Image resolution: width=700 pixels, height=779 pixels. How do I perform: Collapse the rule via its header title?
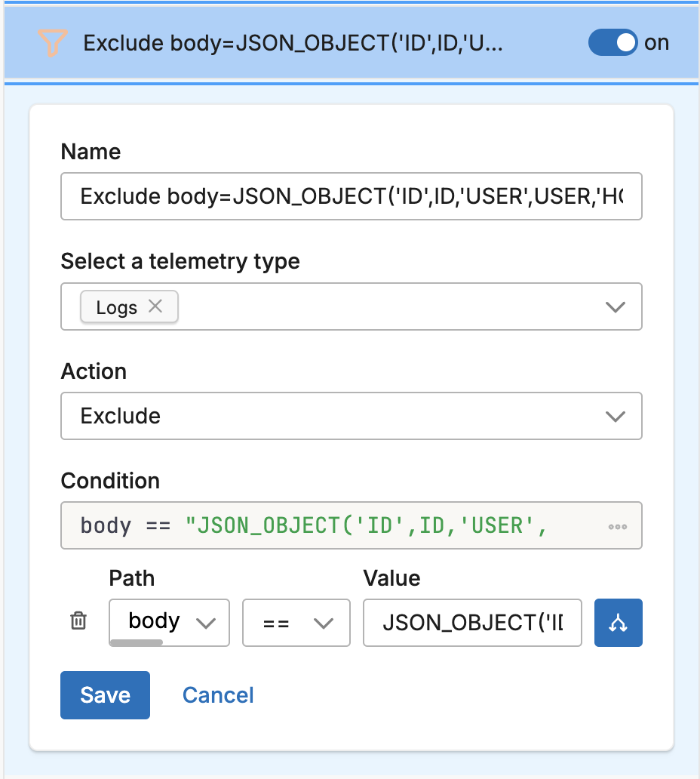pos(293,43)
